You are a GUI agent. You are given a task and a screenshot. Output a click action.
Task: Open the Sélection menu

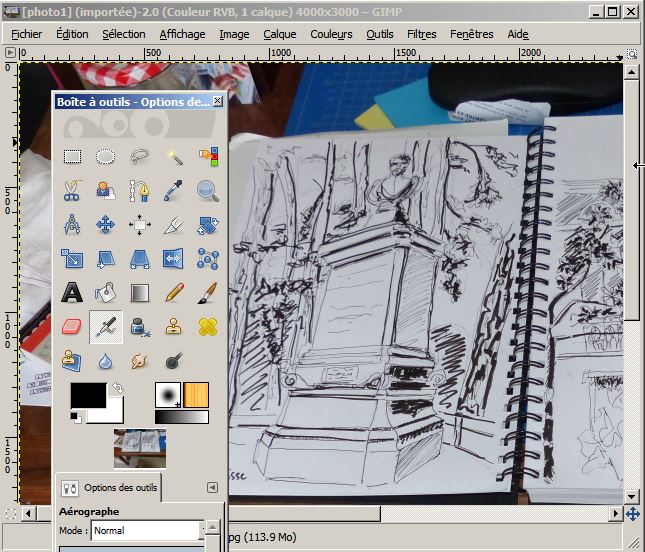click(124, 34)
